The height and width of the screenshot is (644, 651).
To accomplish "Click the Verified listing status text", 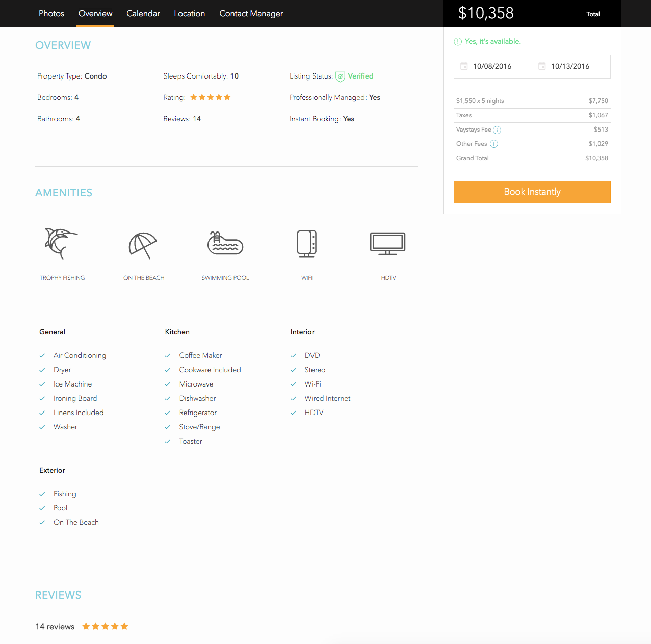I will pyautogui.click(x=360, y=76).
